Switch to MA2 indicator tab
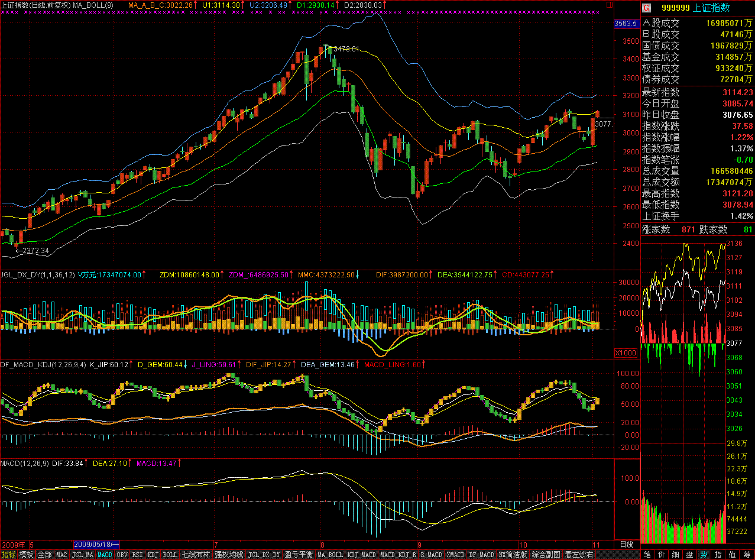 [62, 555]
